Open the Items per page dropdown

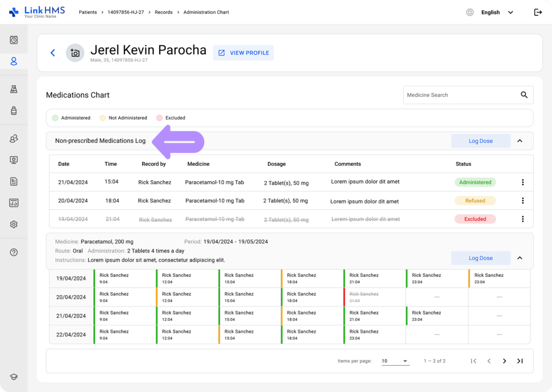395,361
